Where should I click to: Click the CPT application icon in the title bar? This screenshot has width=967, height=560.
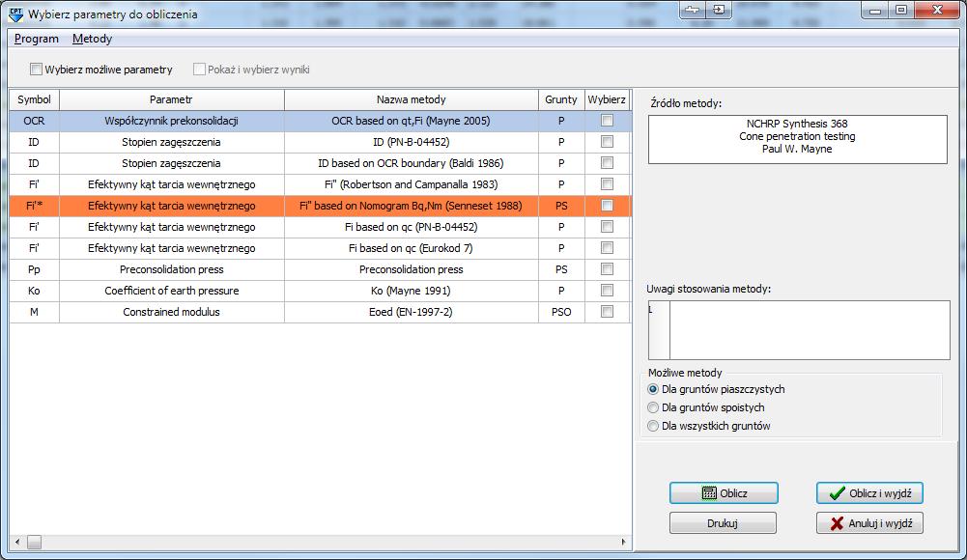[16, 14]
